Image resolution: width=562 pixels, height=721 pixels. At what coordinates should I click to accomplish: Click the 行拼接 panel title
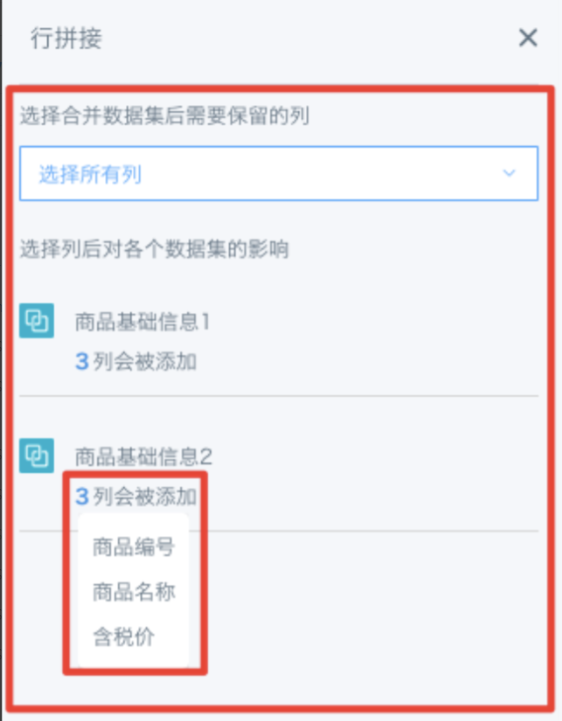[x=66, y=38]
